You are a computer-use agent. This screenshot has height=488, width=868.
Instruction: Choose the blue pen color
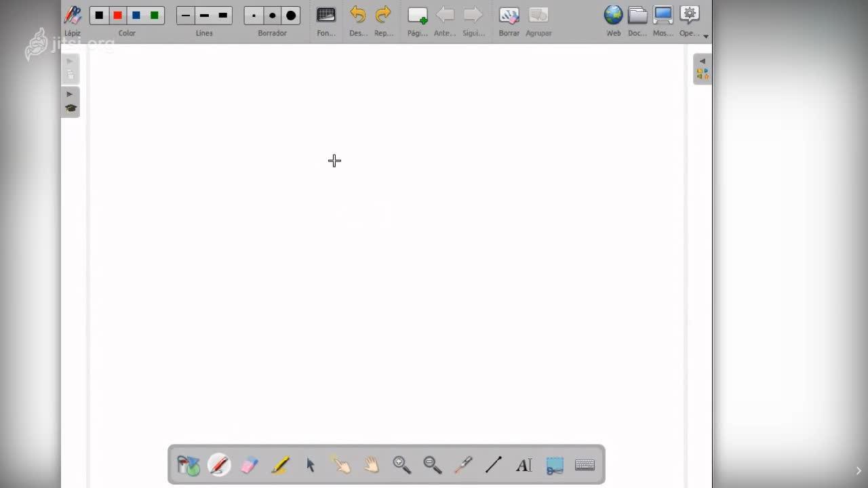pos(136,16)
